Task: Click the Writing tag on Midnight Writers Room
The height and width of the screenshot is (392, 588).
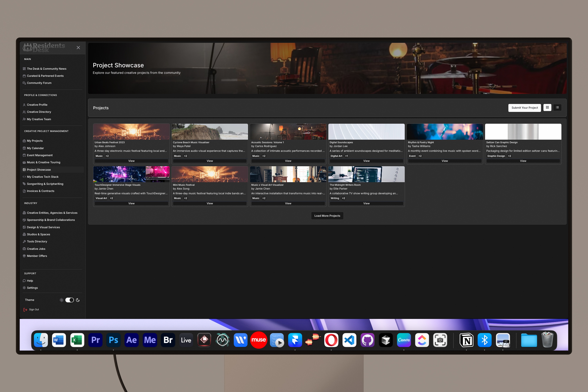Action: [335, 198]
